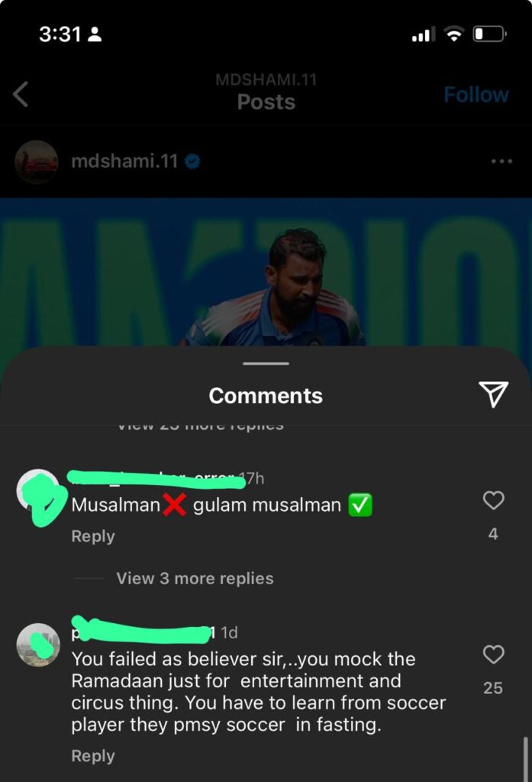This screenshot has height=782, width=532.
Task: Follow the mdshami.11 account
Action: (476, 95)
